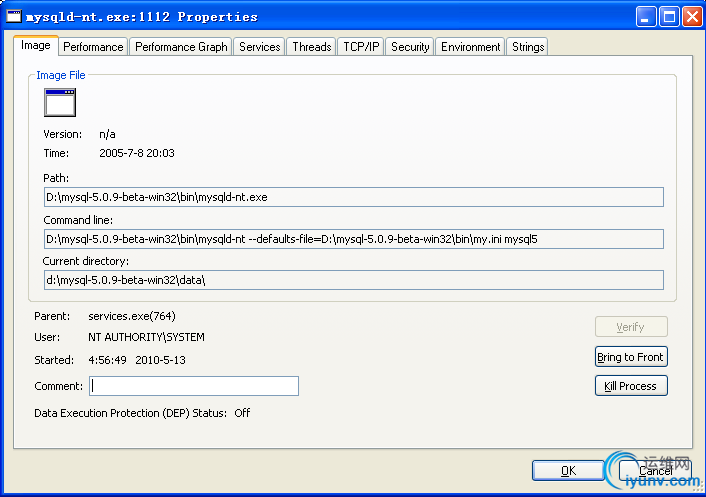The width and height of the screenshot is (706, 497).
Task: Click the parent process services.exe(764) text
Action: click(132, 316)
